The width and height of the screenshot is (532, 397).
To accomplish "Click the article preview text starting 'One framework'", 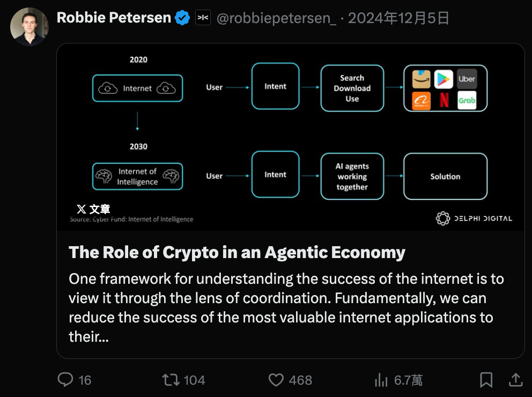I will coord(286,307).
